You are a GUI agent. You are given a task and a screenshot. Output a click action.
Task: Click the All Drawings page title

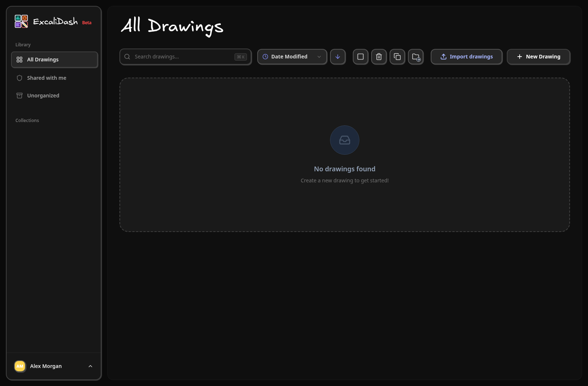[172, 26]
